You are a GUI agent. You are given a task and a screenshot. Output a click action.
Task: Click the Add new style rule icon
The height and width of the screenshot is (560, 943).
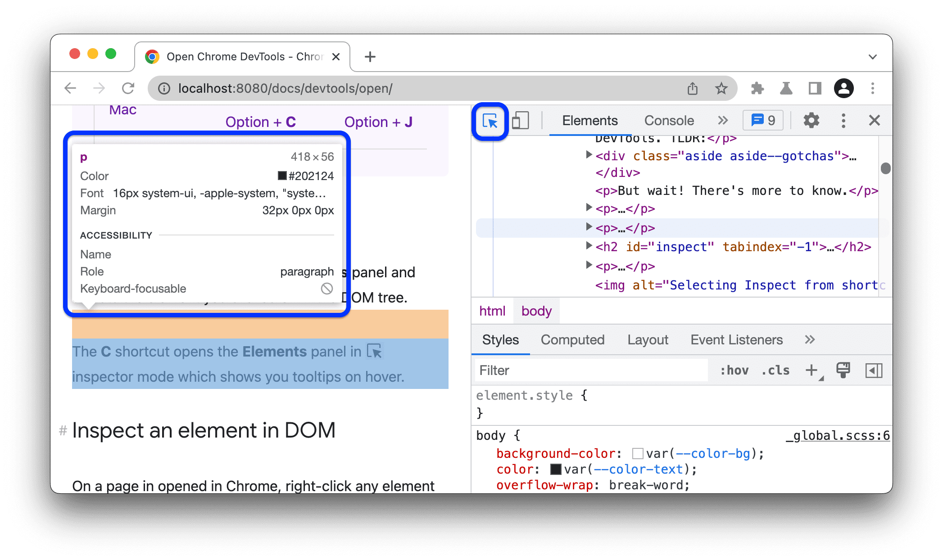813,370
